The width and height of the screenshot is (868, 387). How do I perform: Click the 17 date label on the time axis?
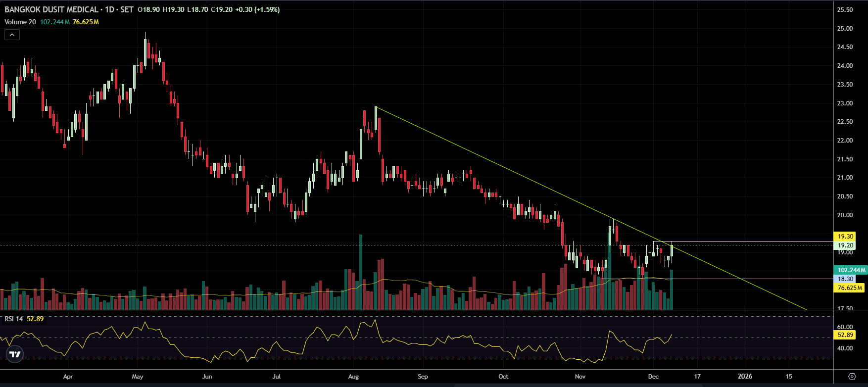point(697,377)
